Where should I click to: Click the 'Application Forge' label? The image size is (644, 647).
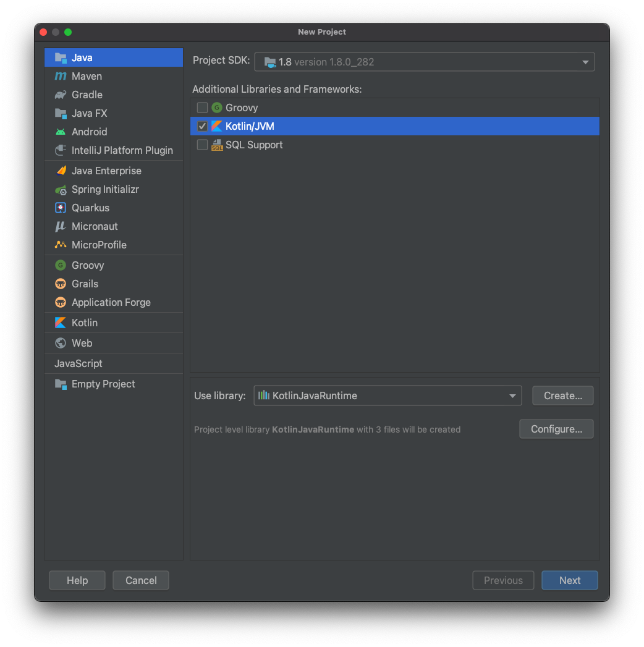(x=111, y=302)
